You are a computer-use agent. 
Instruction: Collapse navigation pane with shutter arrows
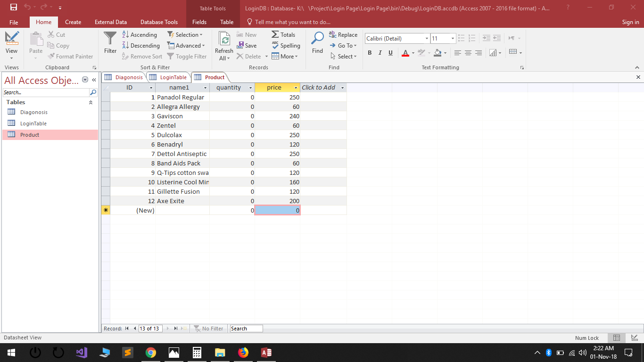pos(94,80)
